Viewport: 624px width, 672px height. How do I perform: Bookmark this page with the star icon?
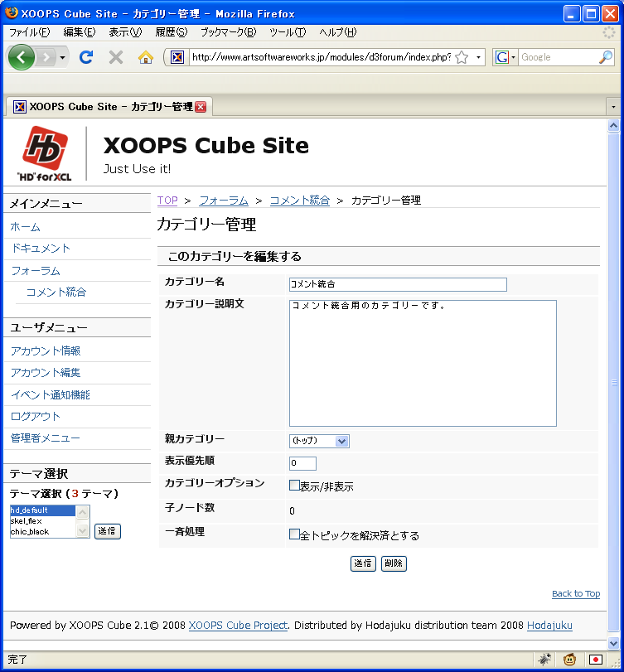[462, 57]
